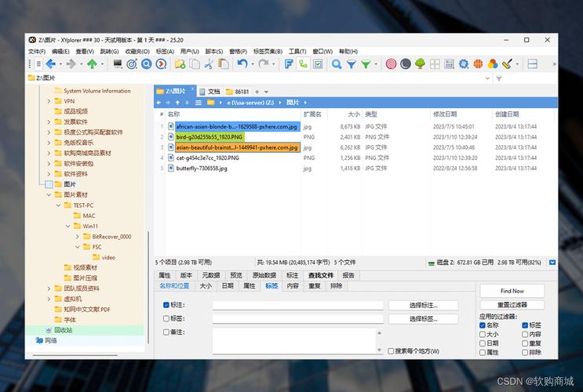
Task: Click the pink spiral toolbar icon
Action: pos(391,64)
